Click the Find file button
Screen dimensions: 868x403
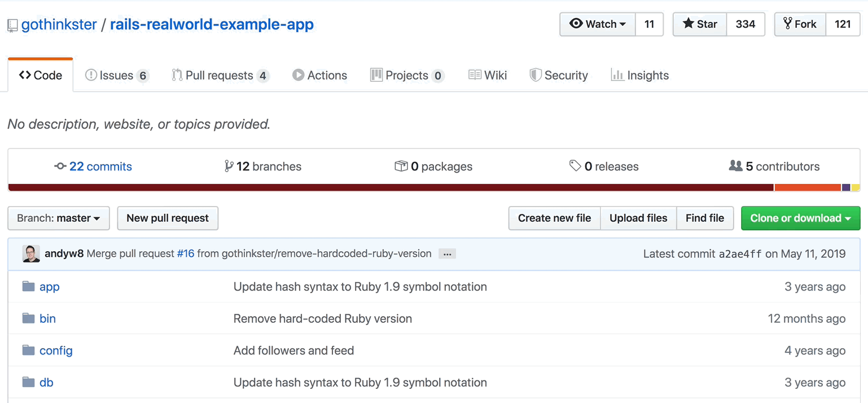point(705,218)
